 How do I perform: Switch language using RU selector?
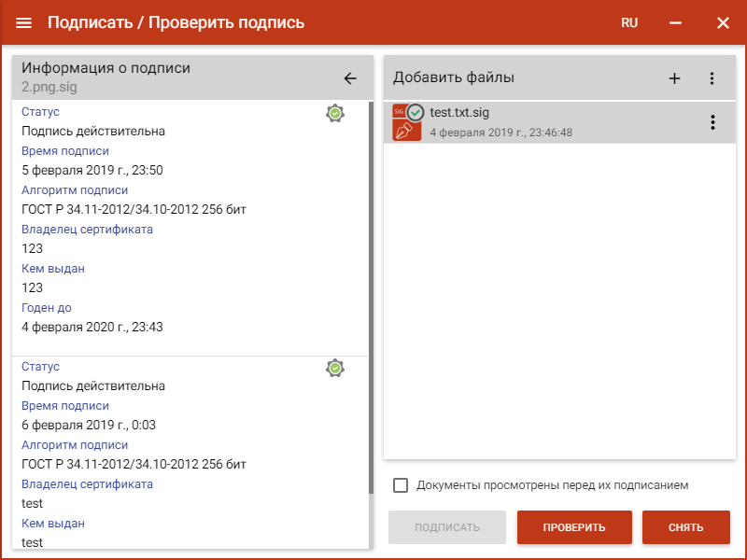click(x=629, y=22)
